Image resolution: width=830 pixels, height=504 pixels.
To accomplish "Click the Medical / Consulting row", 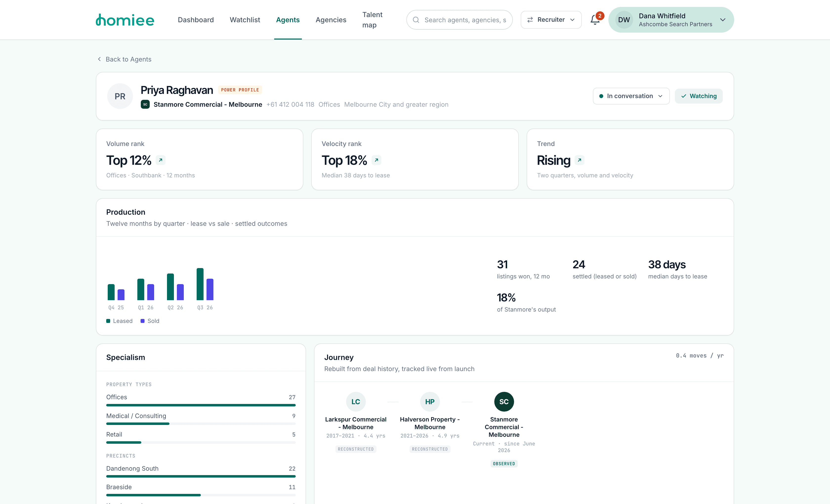I will (x=201, y=419).
